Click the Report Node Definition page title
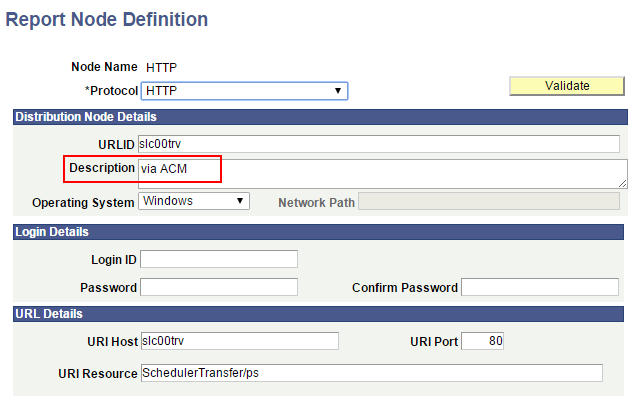Image resolution: width=635 pixels, height=407 pixels. (107, 19)
